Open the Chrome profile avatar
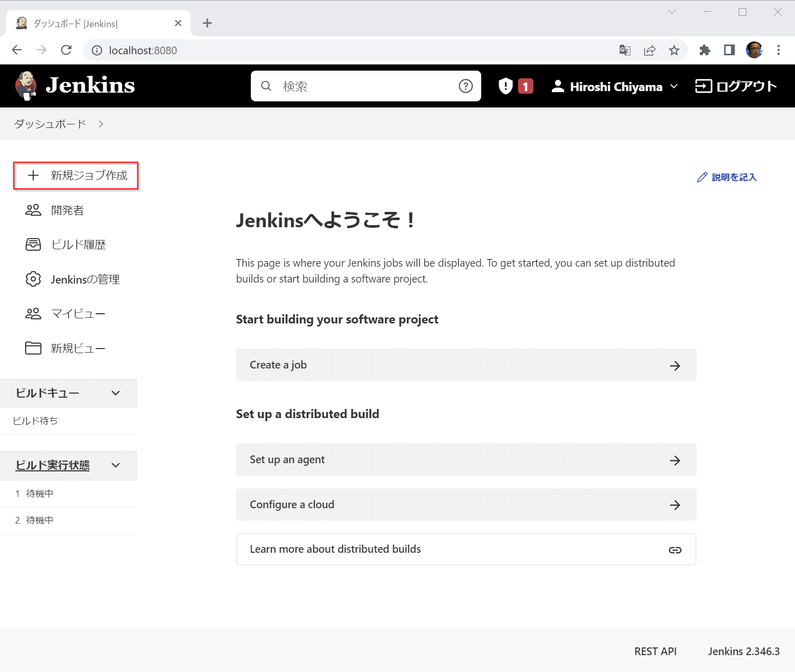This screenshot has width=795, height=672. coord(754,50)
